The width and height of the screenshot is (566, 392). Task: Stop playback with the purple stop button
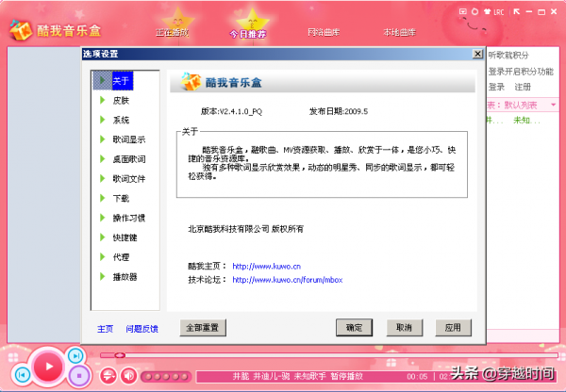(x=79, y=375)
